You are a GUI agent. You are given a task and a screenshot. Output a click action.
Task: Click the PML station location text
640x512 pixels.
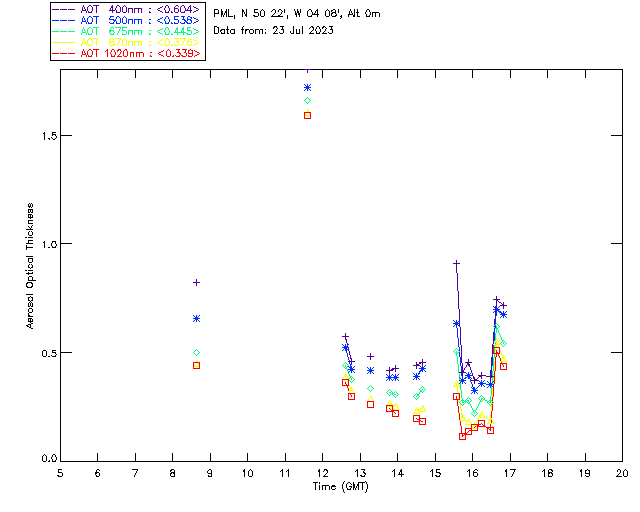[297, 13]
